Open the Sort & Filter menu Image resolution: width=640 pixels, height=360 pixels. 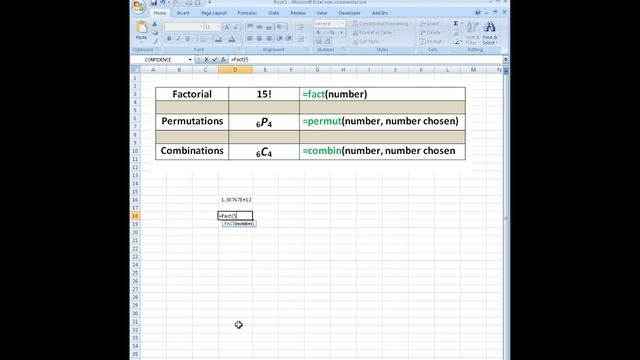[x=472, y=33]
